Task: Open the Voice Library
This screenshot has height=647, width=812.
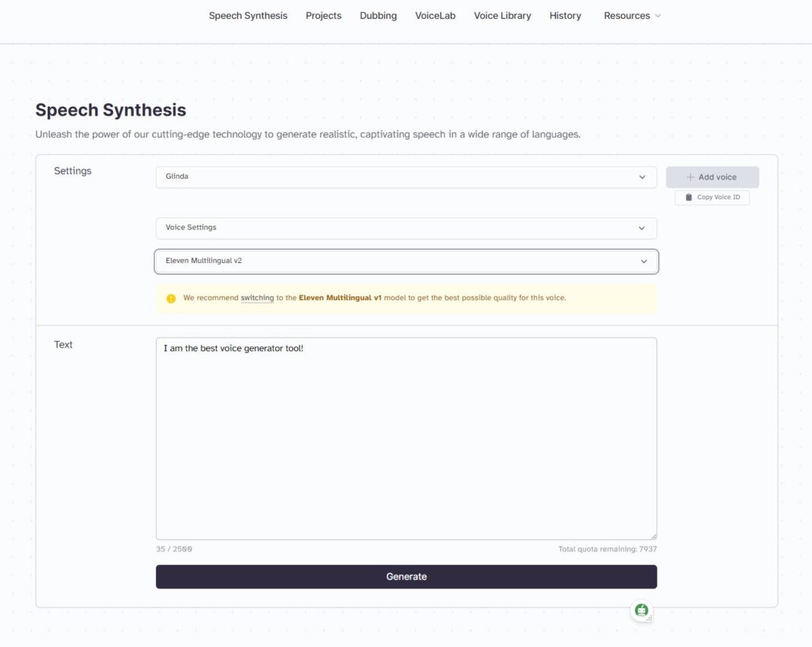Action: tap(503, 15)
